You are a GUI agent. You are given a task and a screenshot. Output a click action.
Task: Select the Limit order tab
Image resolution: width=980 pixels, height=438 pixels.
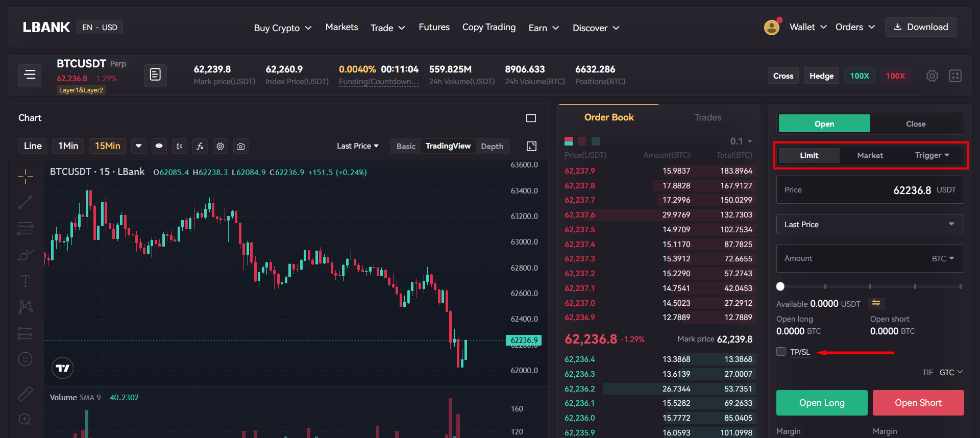(x=809, y=155)
